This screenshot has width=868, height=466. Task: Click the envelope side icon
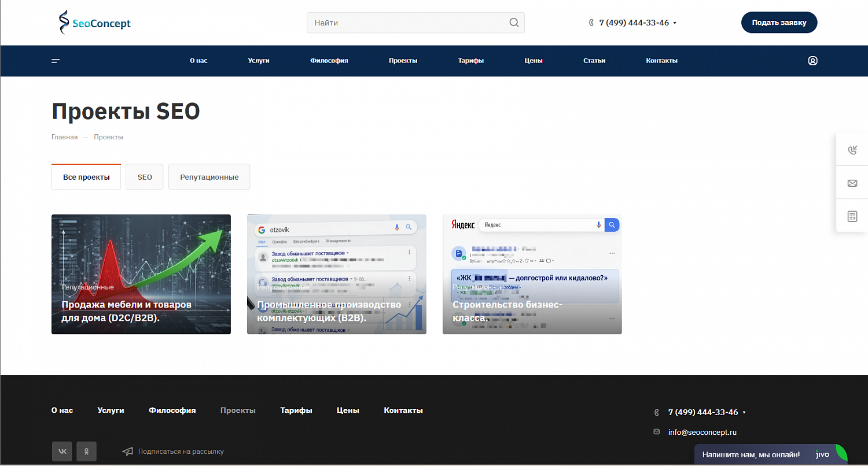(x=852, y=183)
